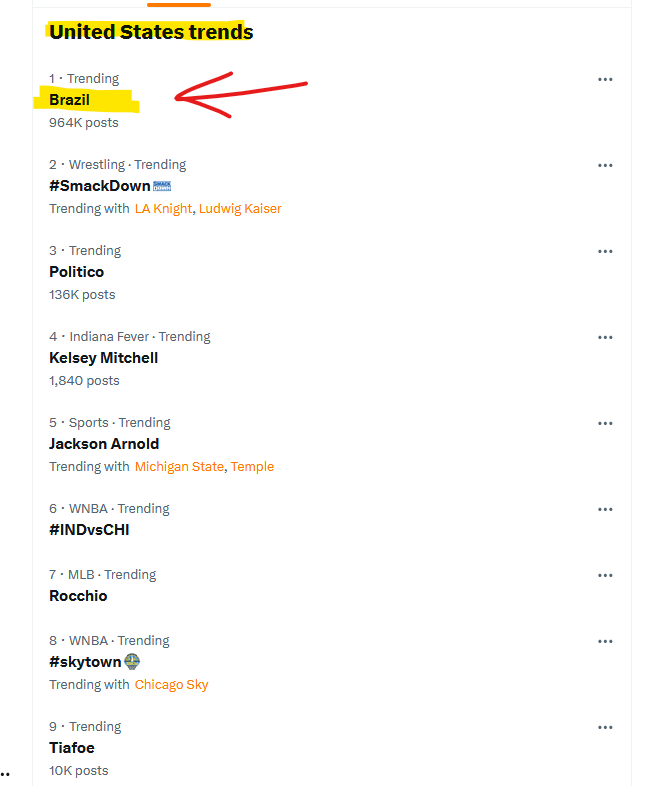The width and height of the screenshot is (647, 786).
Task: Click '8 · WNBA · Trending' label
Action: pos(109,641)
